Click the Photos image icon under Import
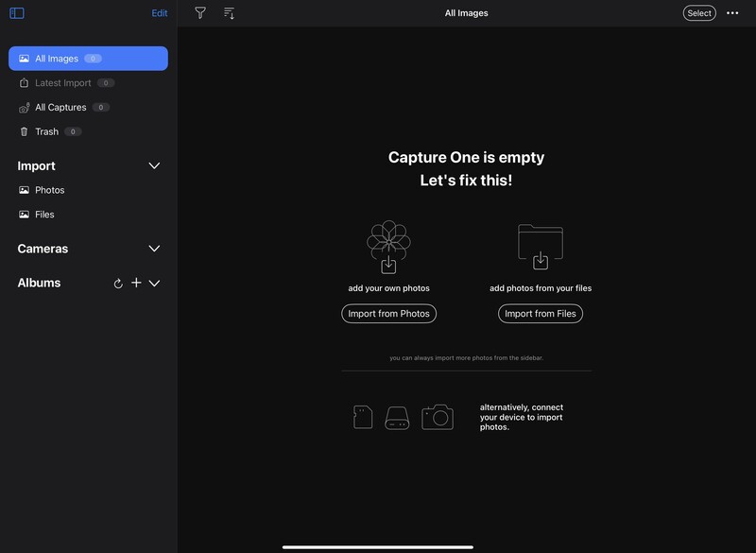The width and height of the screenshot is (756, 553). tap(24, 190)
